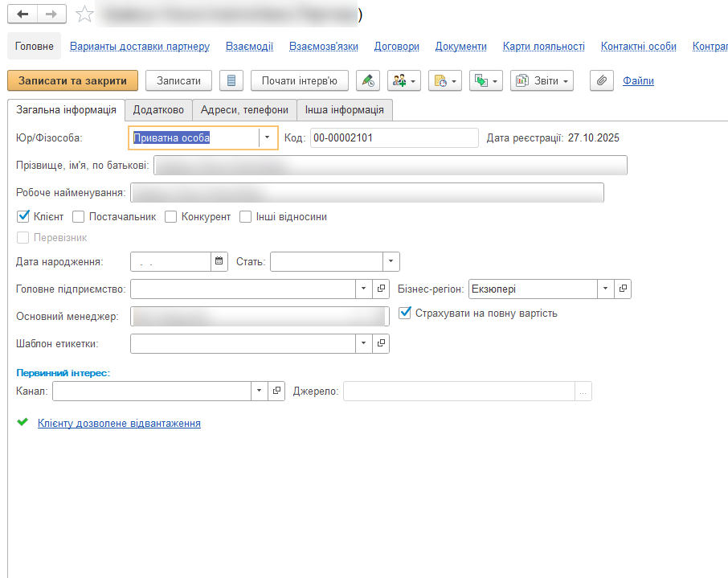The height and width of the screenshot is (578, 728).
Task: Click the ellipsis button for Джерело
Action: coord(583,391)
